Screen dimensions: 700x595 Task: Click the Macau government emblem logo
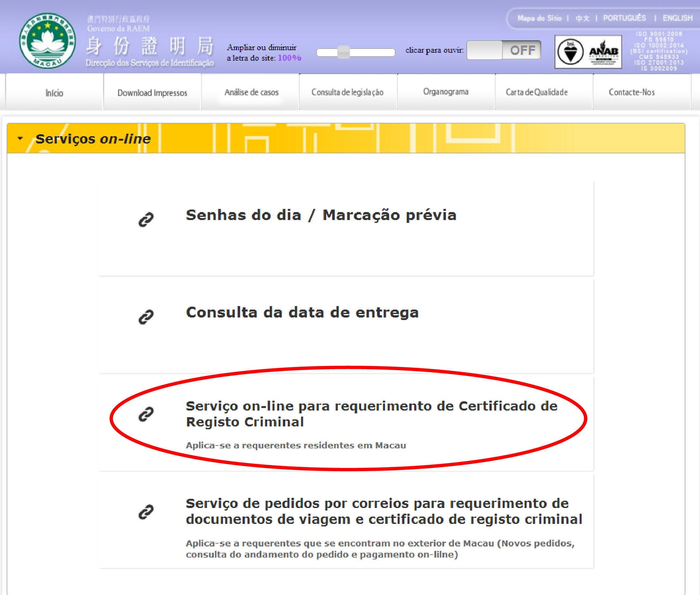tap(47, 40)
